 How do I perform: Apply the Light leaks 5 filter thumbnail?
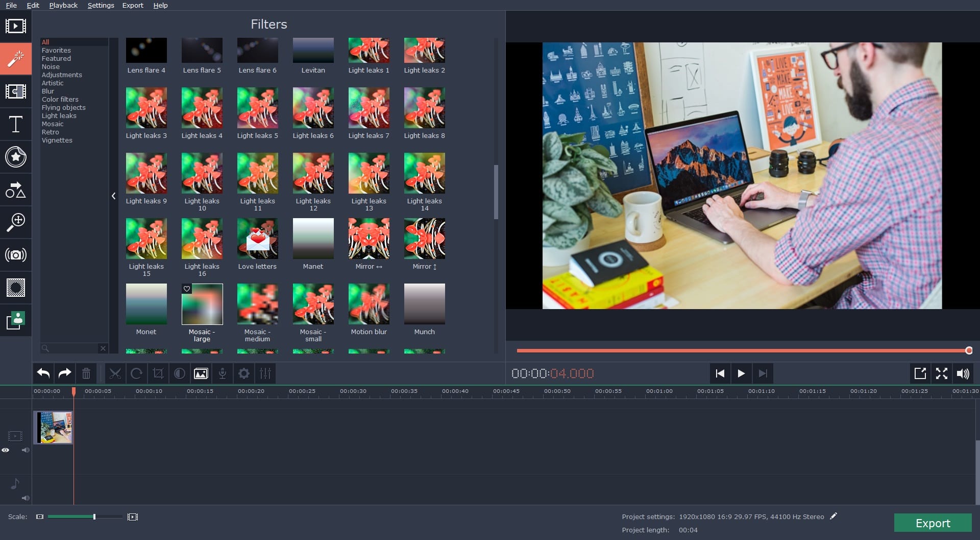click(258, 108)
